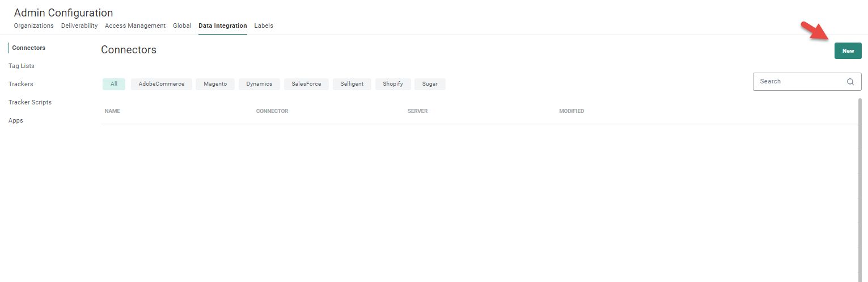Enable the Dynamics filter chip
Image resolution: width=868 pixels, height=282 pixels.
click(259, 84)
